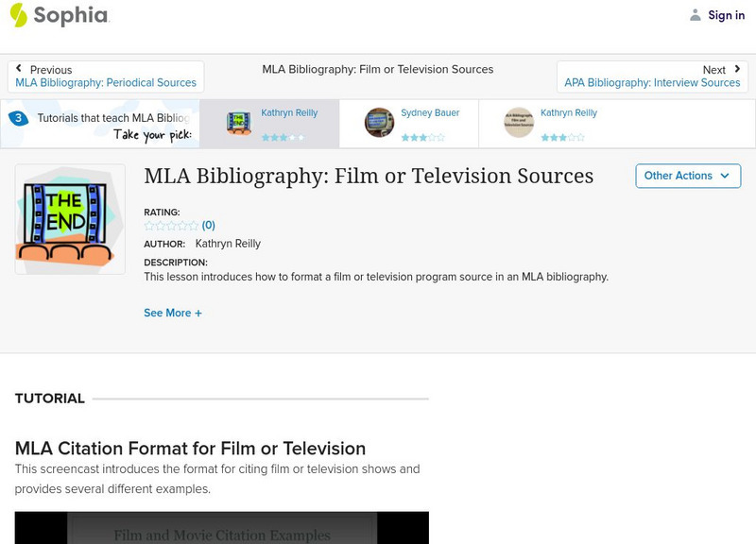Go to APA Bibliography: Interview Sources
Viewport: 756px width, 544px height.
coord(652,83)
